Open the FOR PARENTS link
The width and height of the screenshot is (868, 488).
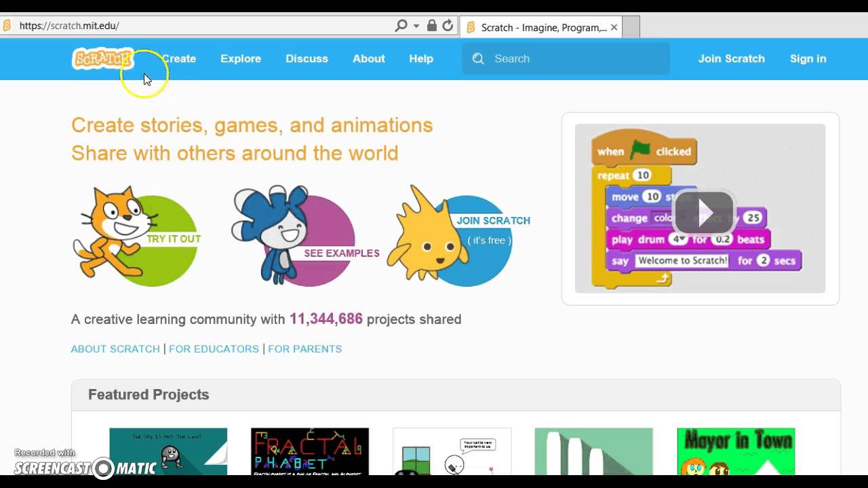click(x=304, y=349)
